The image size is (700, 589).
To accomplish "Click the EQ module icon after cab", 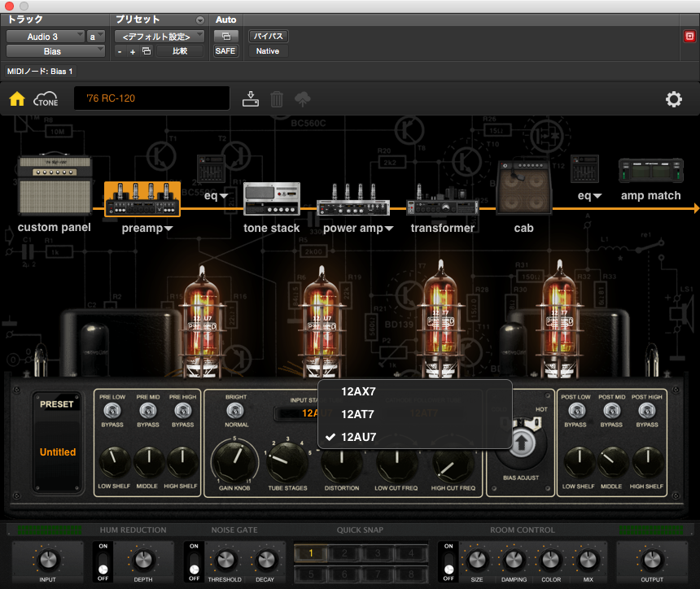I will [x=584, y=168].
